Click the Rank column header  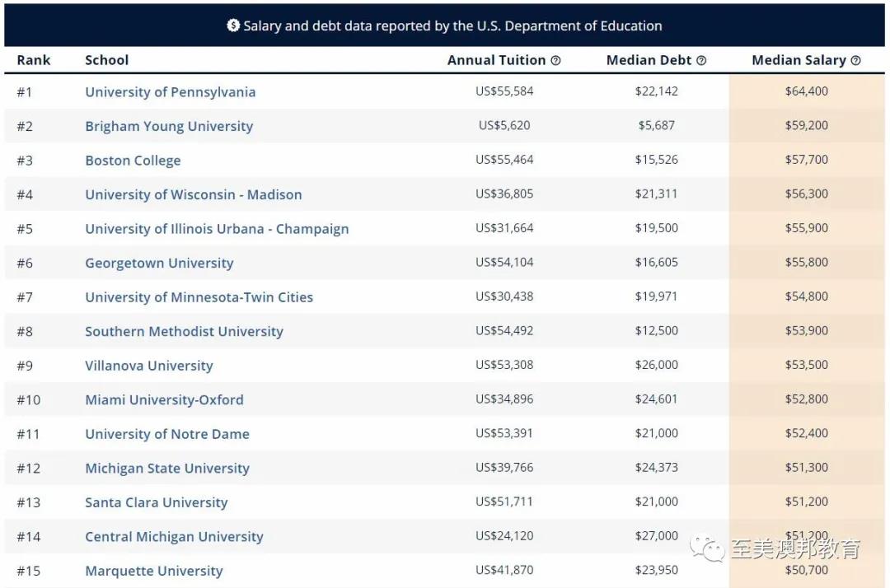[34, 60]
